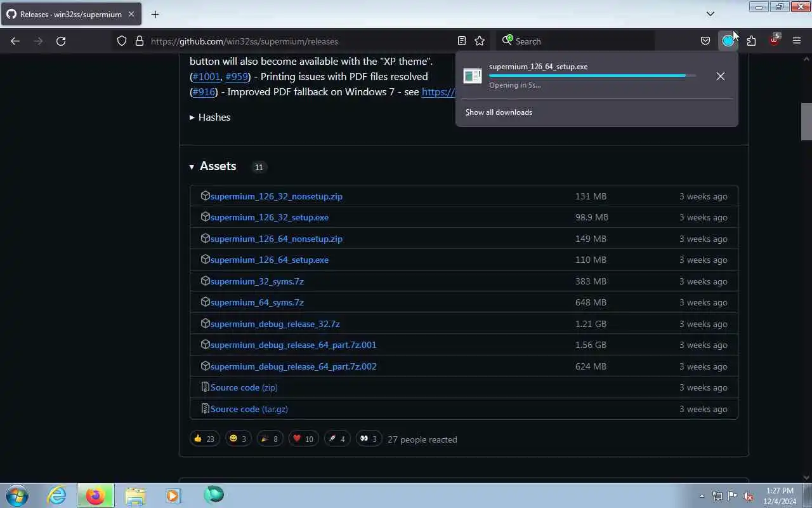Screen dimensions: 812x508
Task: Click the Assets count badge 11
Action: [x=258, y=167]
